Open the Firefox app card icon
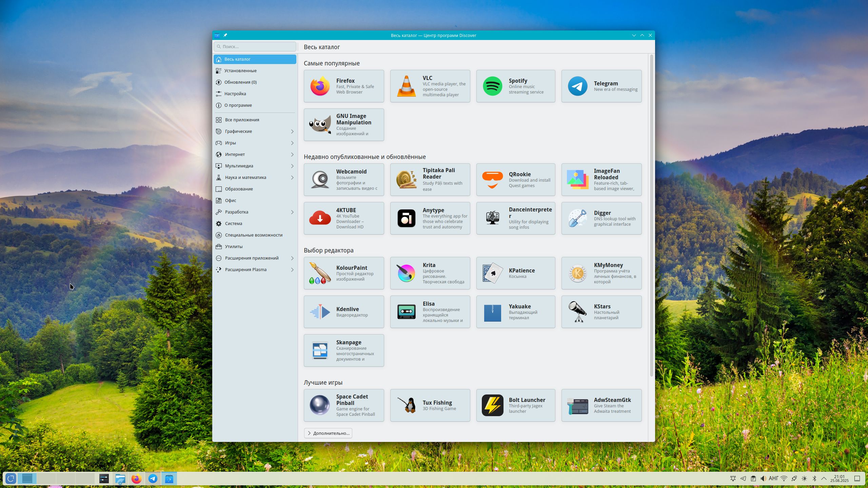868x488 pixels. (320, 86)
